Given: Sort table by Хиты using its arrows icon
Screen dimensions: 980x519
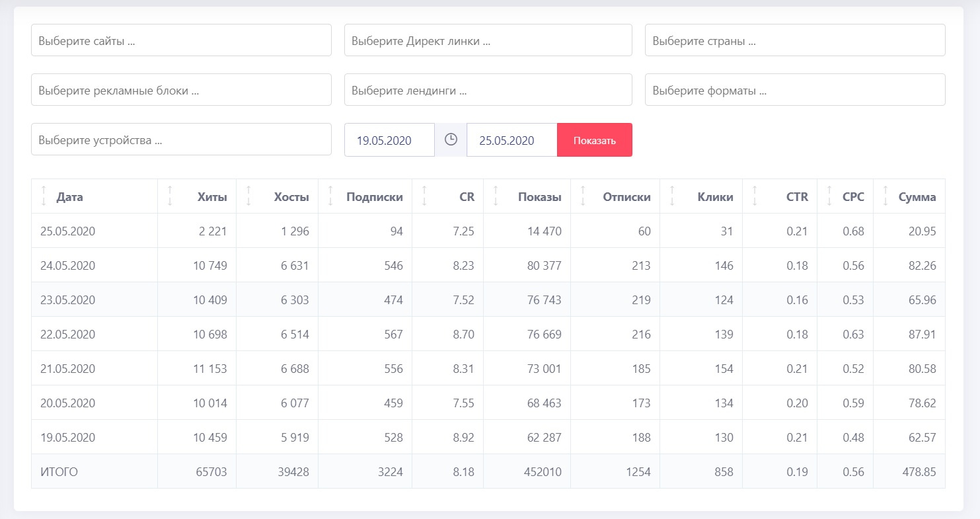Looking at the screenshot, I should (170, 196).
